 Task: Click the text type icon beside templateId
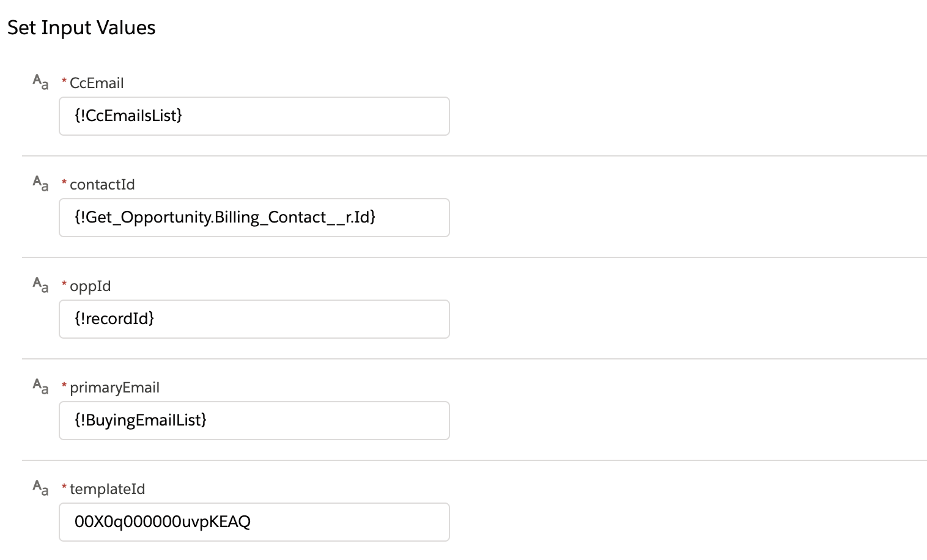40,488
